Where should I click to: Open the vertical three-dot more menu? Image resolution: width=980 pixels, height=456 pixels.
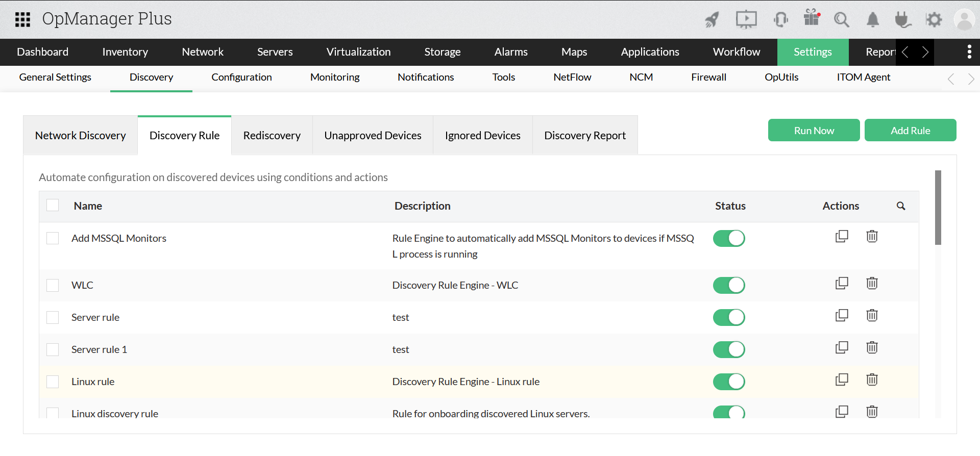[x=969, y=52]
